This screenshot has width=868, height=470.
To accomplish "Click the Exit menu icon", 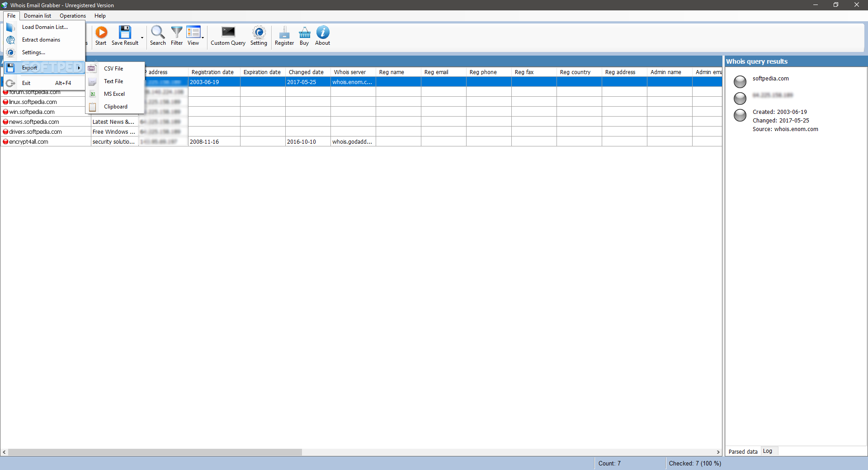I will (11, 83).
